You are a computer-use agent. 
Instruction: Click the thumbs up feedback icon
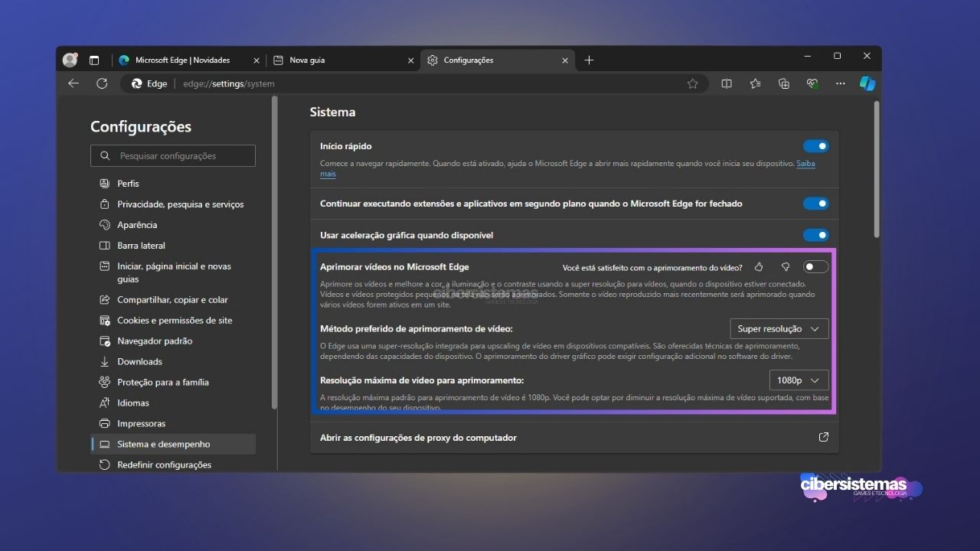tap(759, 267)
